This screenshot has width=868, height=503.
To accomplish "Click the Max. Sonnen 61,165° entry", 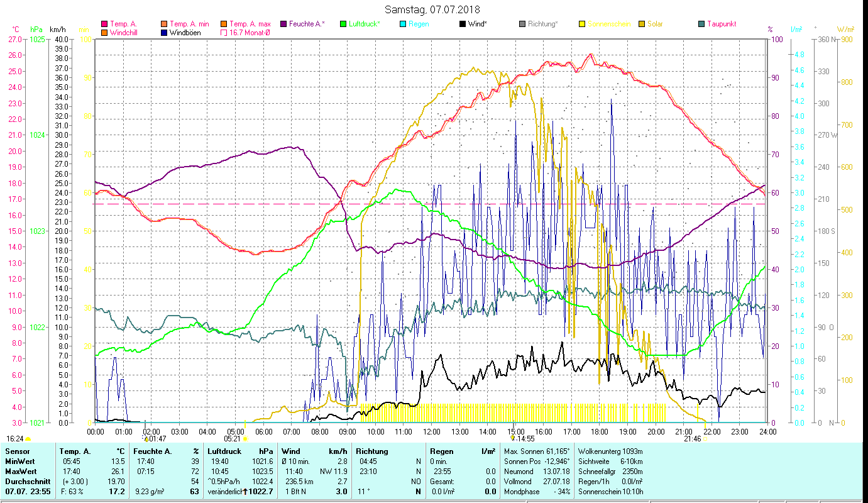I will (537, 451).
